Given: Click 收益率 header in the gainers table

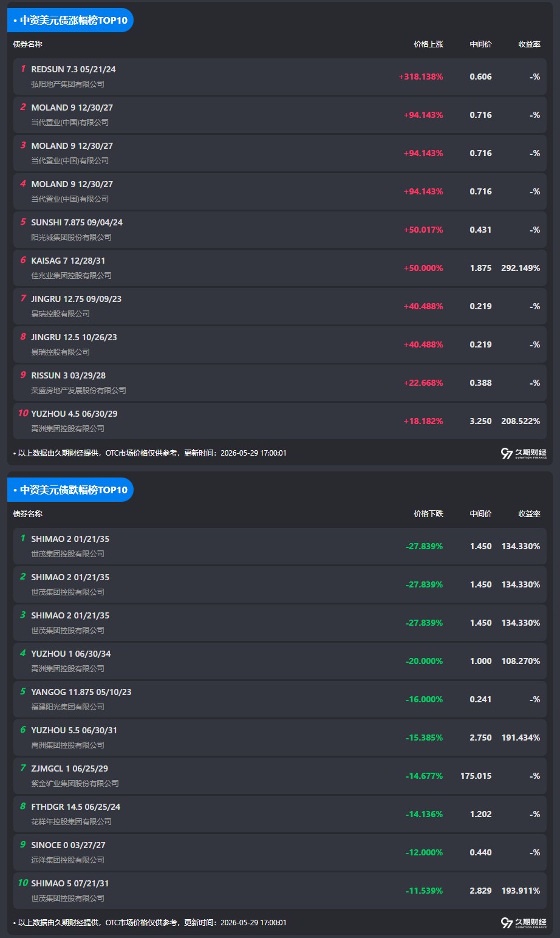Looking at the screenshot, I should (529, 44).
